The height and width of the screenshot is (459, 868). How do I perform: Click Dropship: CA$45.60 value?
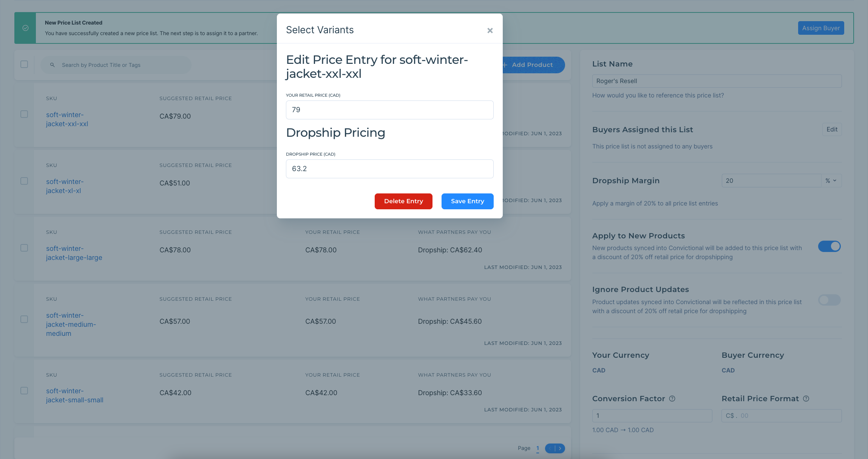click(450, 321)
